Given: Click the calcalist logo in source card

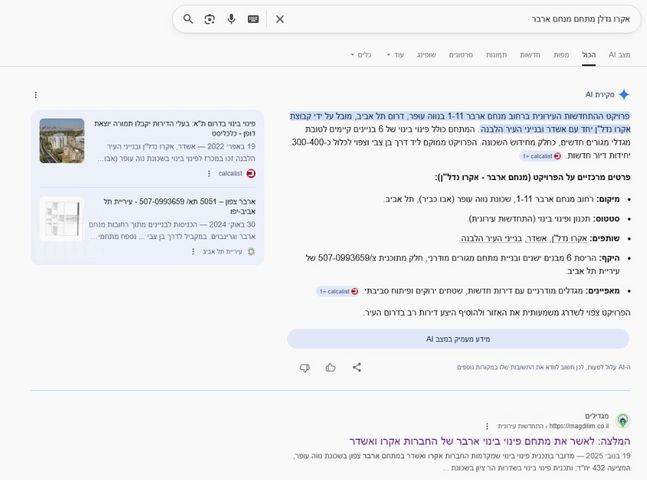Looking at the screenshot, I should click(251, 173).
